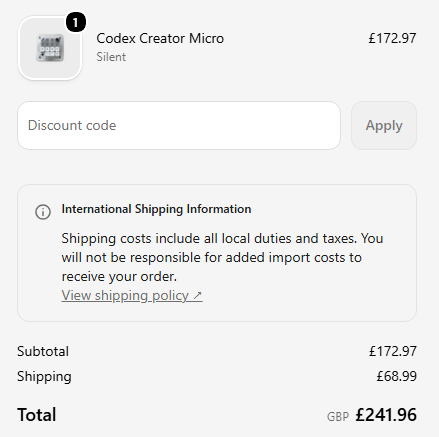Click the International Shipping Information banner box

click(x=217, y=253)
